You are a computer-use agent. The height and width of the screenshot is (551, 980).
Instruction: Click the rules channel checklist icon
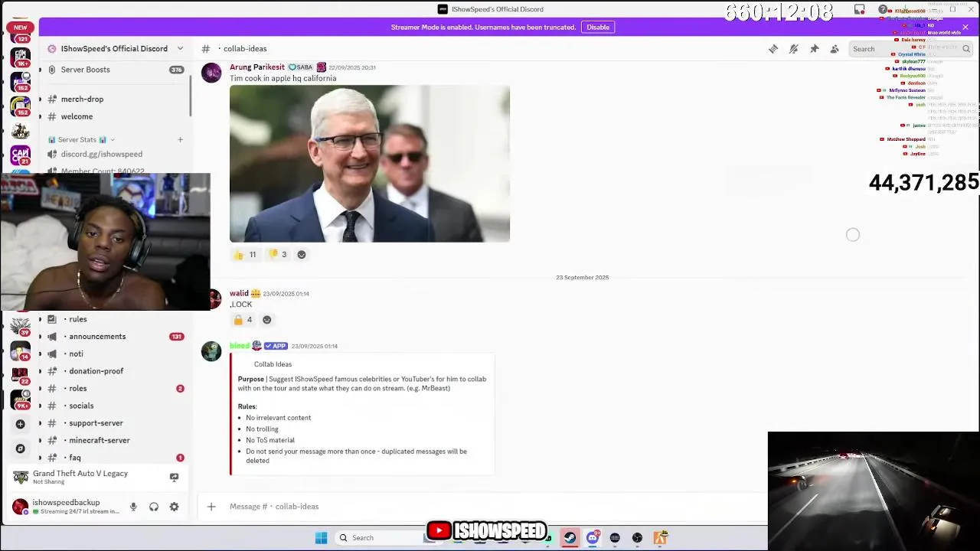pos(52,319)
